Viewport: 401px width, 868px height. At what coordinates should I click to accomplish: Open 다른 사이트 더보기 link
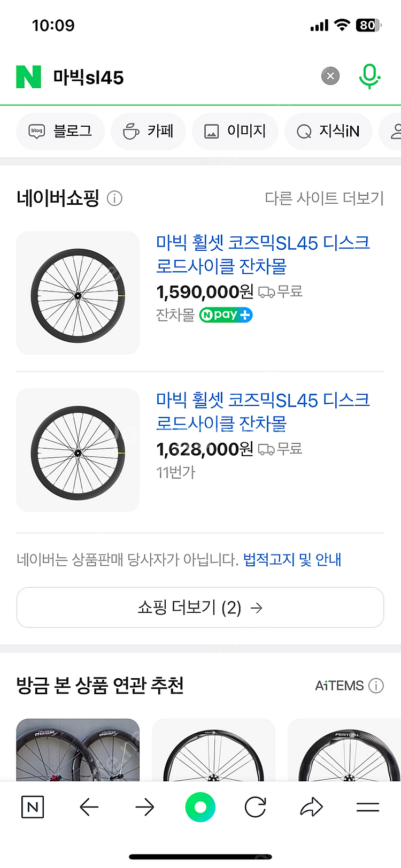325,198
